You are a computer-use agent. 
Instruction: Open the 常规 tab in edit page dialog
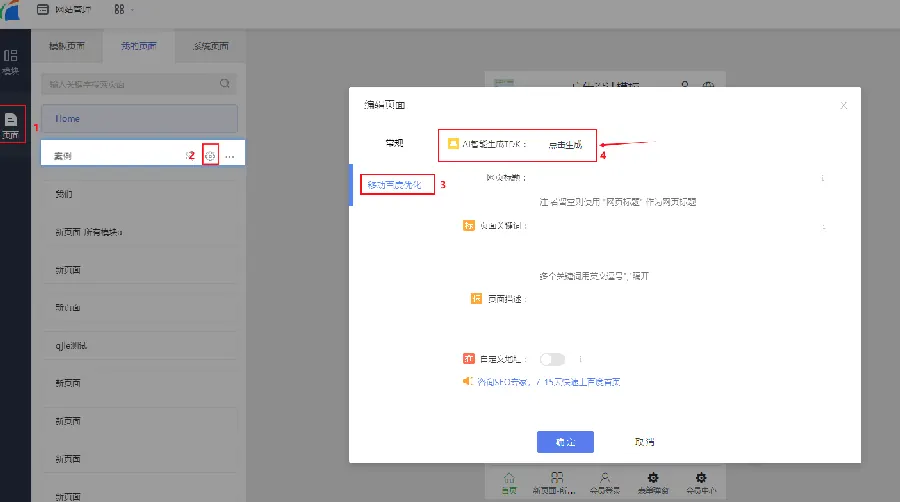tap(394, 143)
